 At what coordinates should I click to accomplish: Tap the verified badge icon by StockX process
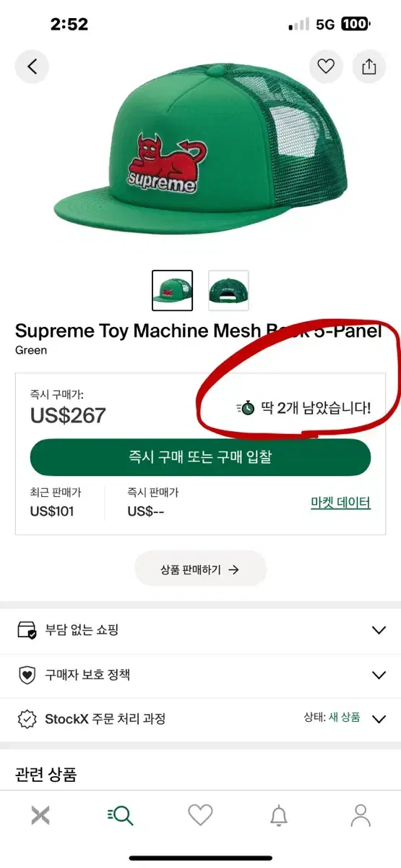(27, 719)
